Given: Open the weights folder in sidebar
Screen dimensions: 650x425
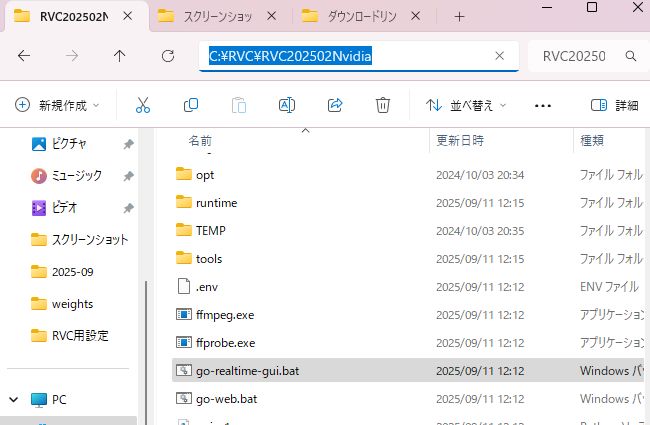Looking at the screenshot, I should point(72,304).
